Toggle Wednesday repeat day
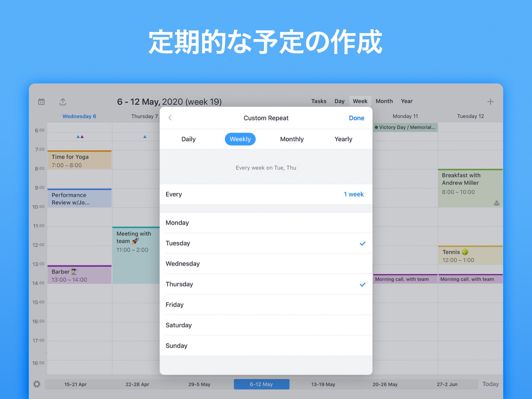 [266, 264]
